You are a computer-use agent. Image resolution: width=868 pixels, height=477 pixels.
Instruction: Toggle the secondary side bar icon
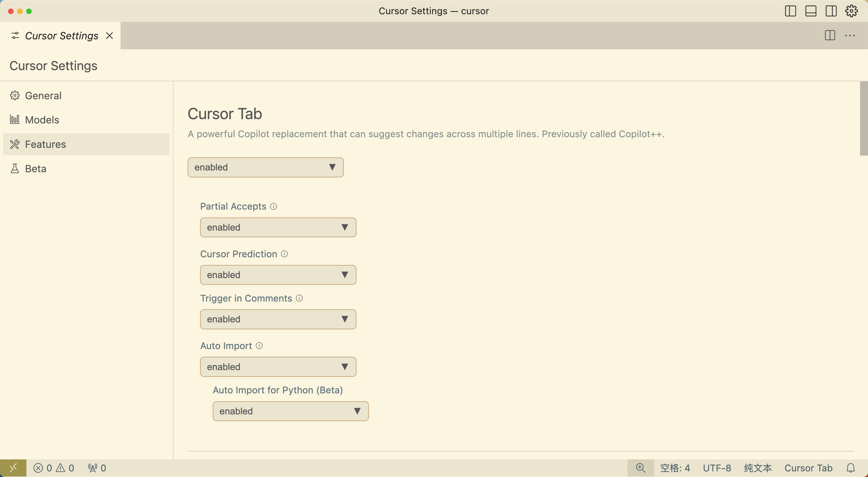pyautogui.click(x=831, y=11)
